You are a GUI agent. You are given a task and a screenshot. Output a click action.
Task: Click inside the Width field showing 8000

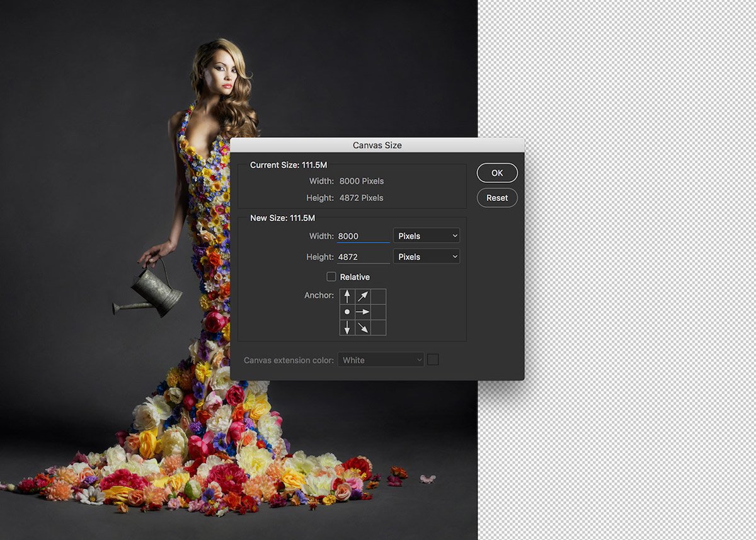(364, 235)
